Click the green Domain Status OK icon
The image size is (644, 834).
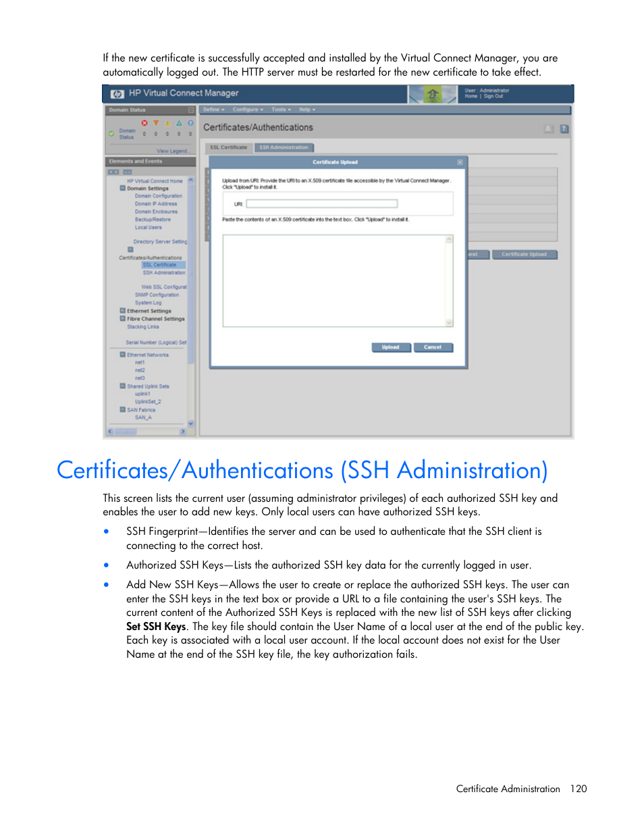[111, 133]
